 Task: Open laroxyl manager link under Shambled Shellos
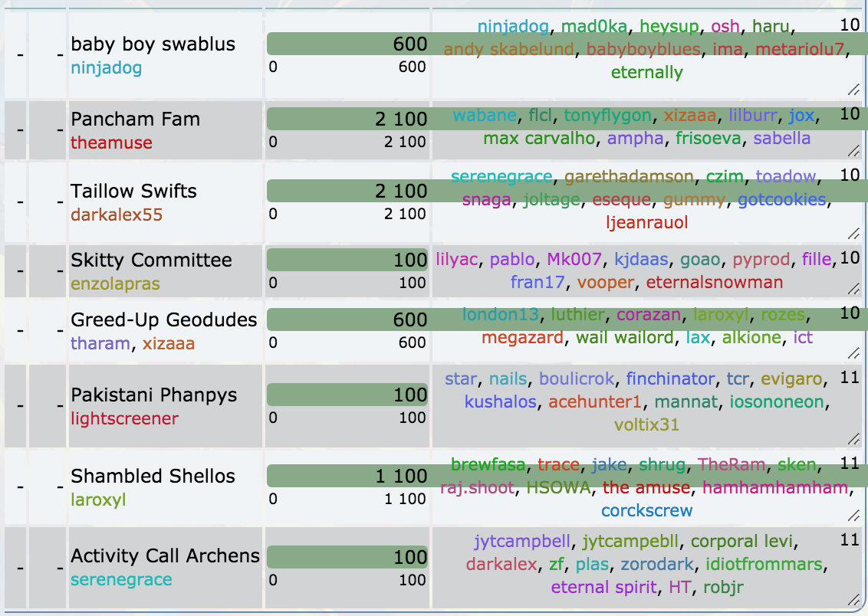pos(98,500)
